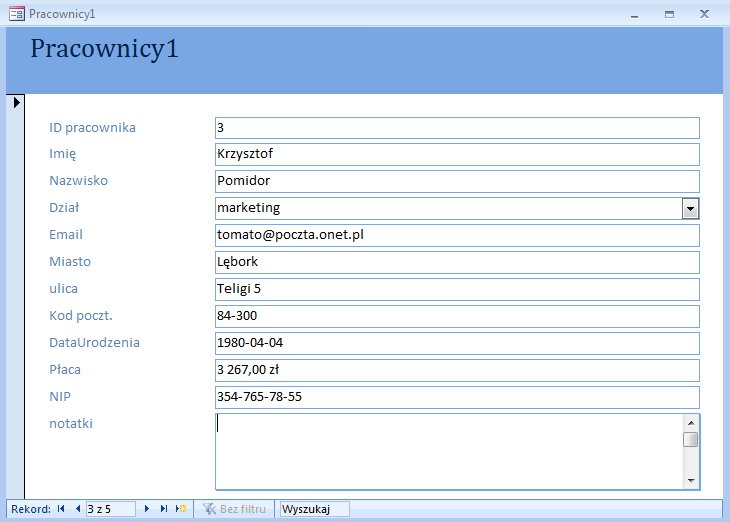Click the Miasto field containing Lębork
Image resolution: width=730 pixels, height=522 pixels.
[457, 262]
